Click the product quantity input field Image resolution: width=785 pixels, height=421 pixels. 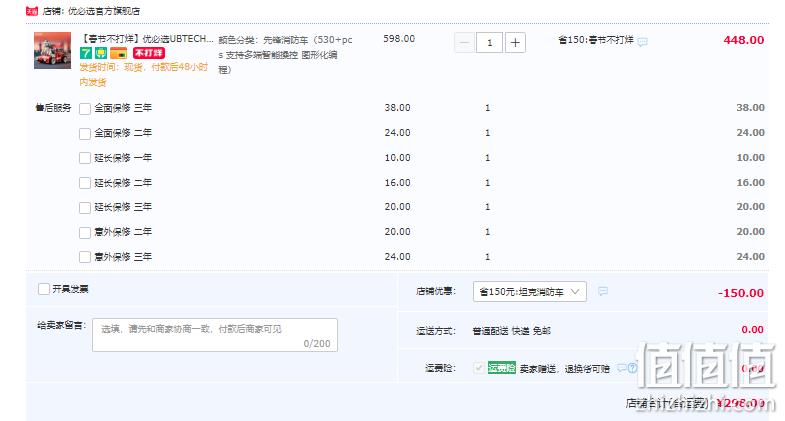coord(490,43)
